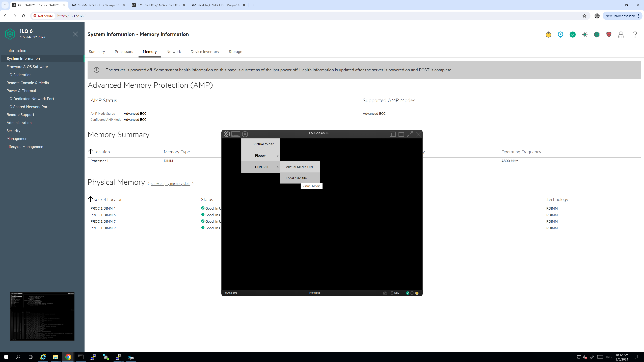Screen dimensions: 644x362
Task: Click the show empty memory slots link
Action: [x=171, y=184]
